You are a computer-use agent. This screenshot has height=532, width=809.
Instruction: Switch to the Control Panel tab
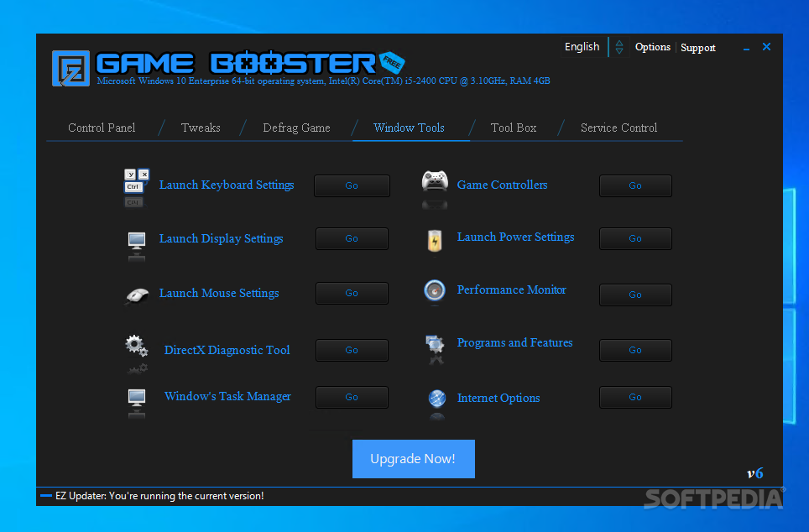(102, 128)
